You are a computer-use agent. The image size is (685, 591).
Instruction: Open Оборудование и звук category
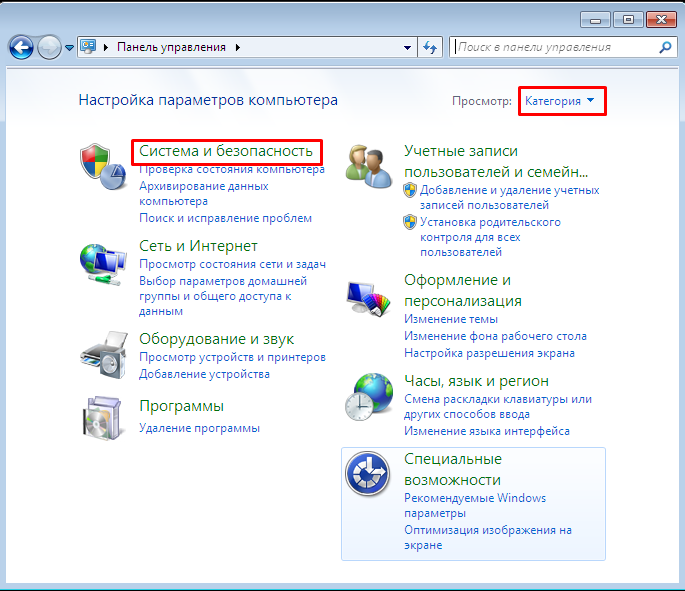click(217, 339)
